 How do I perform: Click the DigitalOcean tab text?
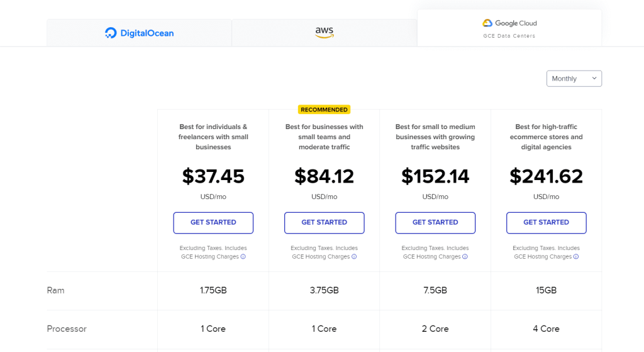147,33
